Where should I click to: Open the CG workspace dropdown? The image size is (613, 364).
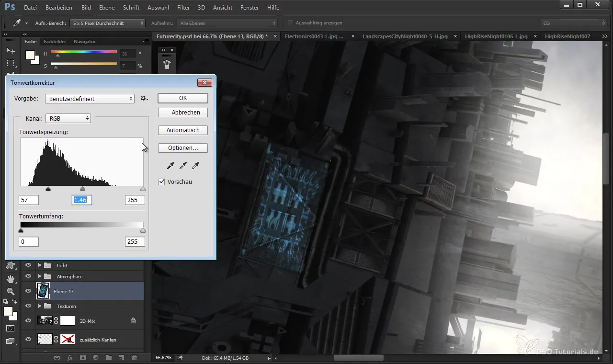pyautogui.click(x=573, y=23)
